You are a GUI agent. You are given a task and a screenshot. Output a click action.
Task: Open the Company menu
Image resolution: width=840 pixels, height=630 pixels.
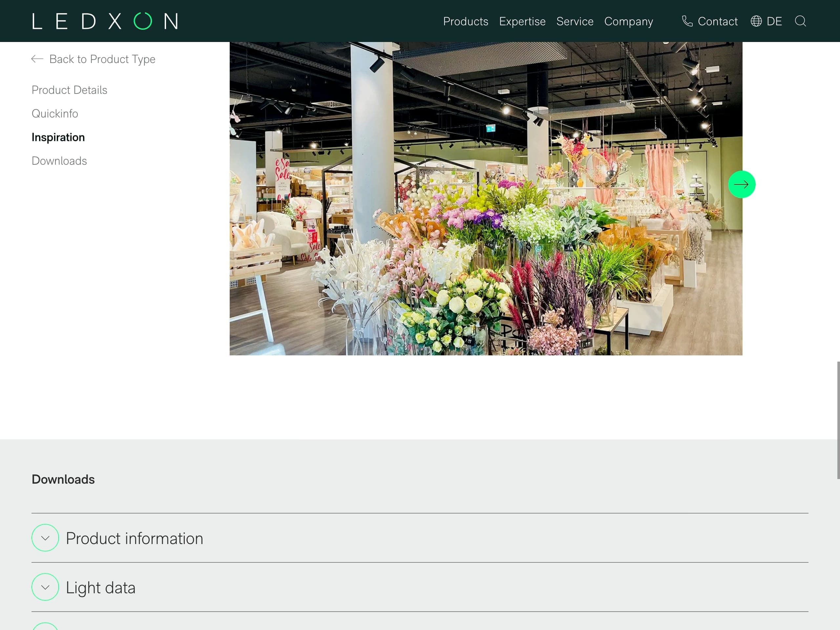click(628, 21)
